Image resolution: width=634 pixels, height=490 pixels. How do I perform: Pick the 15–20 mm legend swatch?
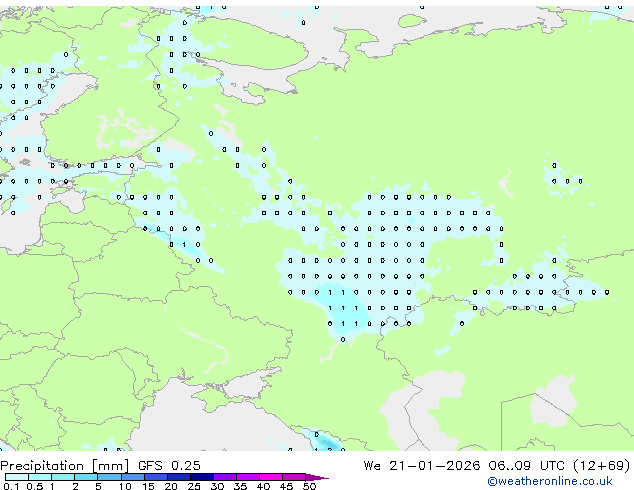(156, 477)
